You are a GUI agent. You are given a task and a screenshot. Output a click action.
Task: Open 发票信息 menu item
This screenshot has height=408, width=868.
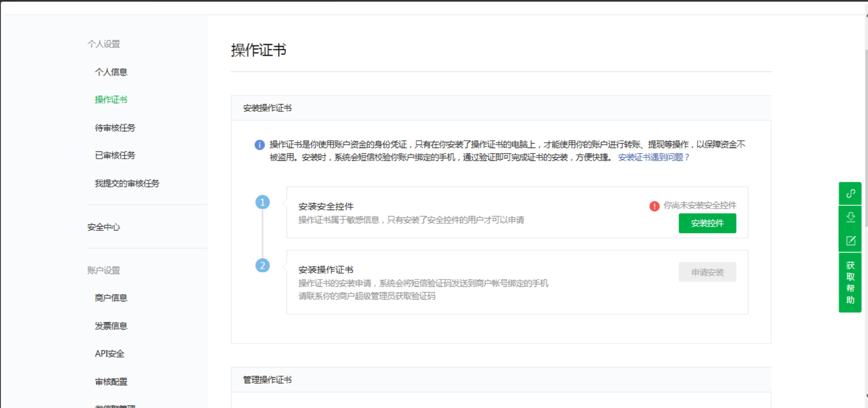[111, 326]
